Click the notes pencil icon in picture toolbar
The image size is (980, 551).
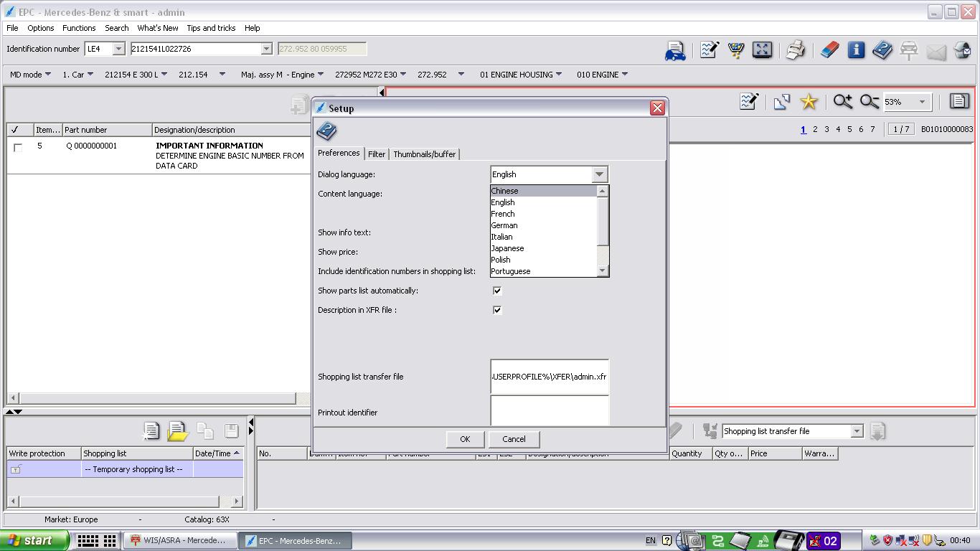click(748, 102)
